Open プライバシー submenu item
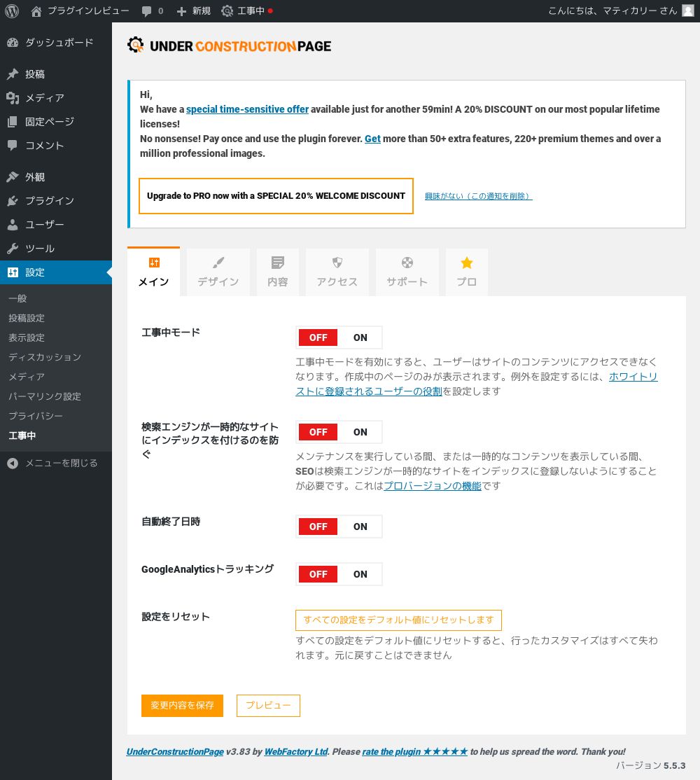The height and width of the screenshot is (780, 700). (36, 416)
